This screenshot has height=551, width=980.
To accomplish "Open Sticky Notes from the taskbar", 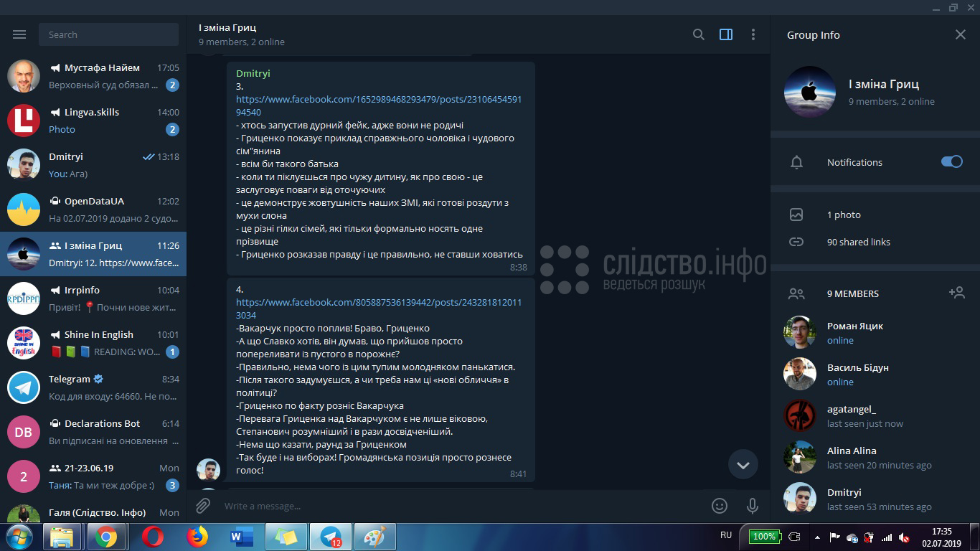I will point(286,537).
